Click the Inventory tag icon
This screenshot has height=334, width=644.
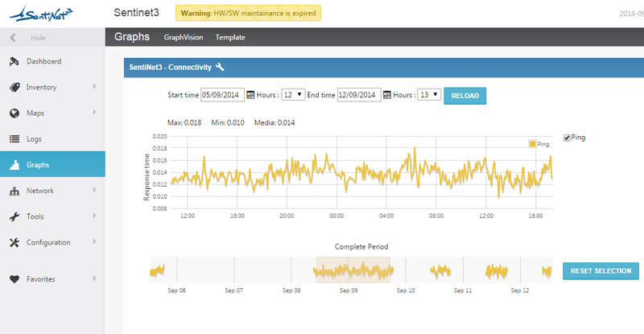point(14,87)
